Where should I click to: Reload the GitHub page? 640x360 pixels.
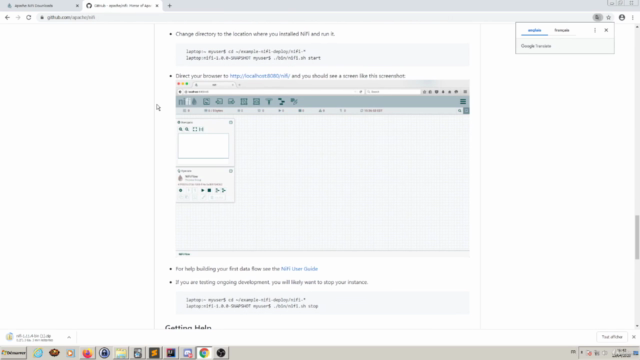[x=29, y=18]
